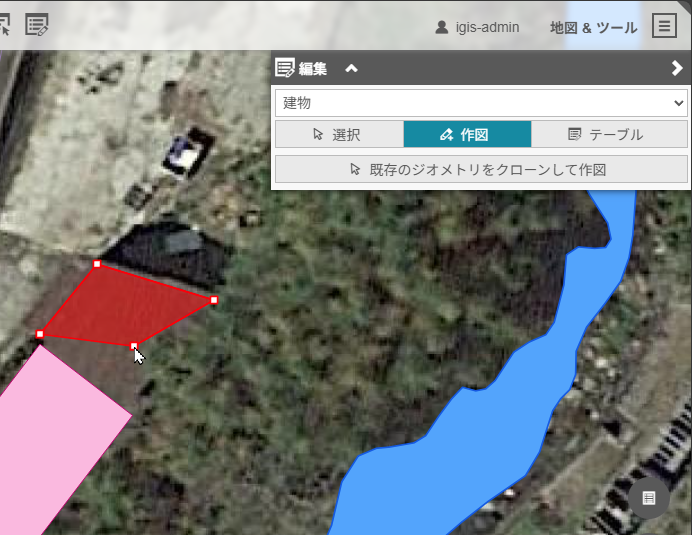Click the selection cursor icon in top-left toolbar
Screen dimensions: 692x535
click(4, 25)
